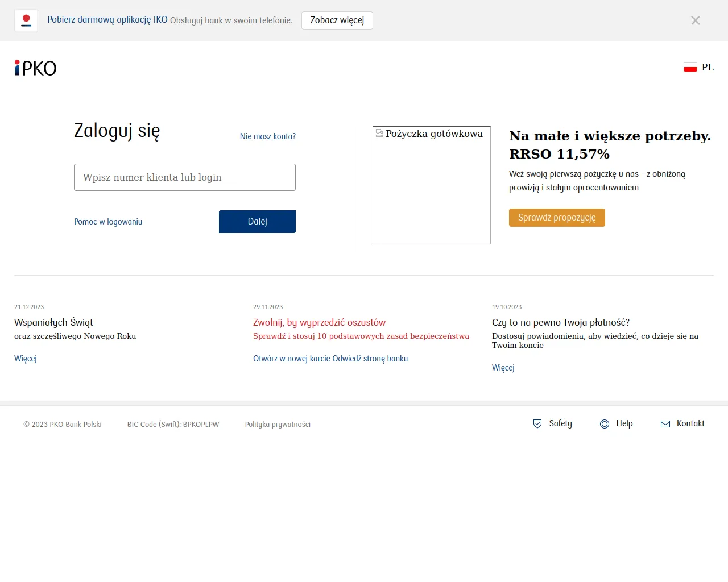The image size is (728, 582).
Task: Click the IKO app icon in banner
Action: [x=26, y=20]
